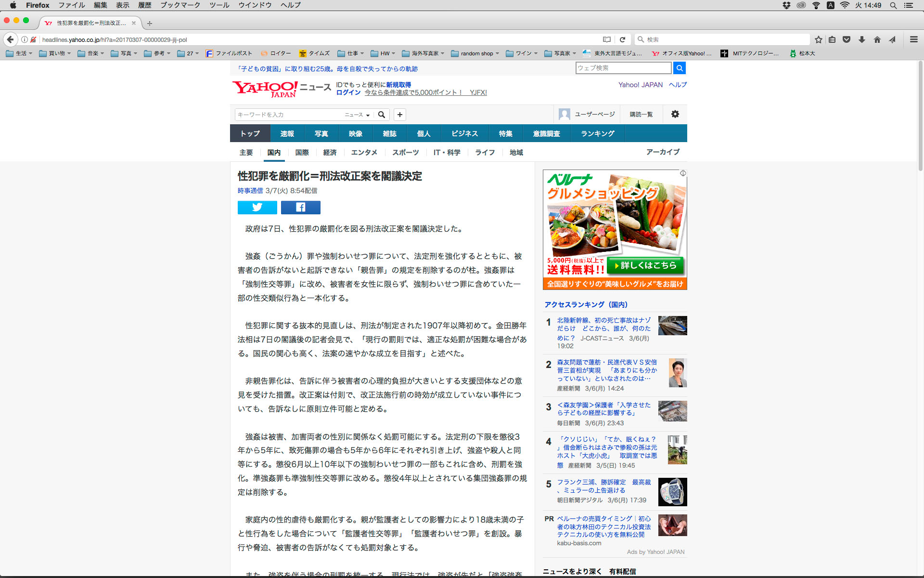This screenshot has height=578, width=924.
Task: Reload page with Firefox refresh icon
Action: click(622, 39)
